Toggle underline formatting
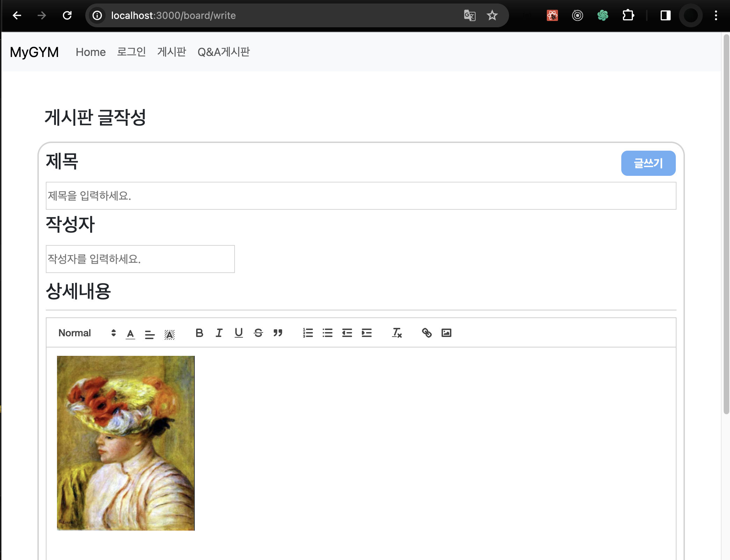This screenshot has height=560, width=730. pos(238,333)
